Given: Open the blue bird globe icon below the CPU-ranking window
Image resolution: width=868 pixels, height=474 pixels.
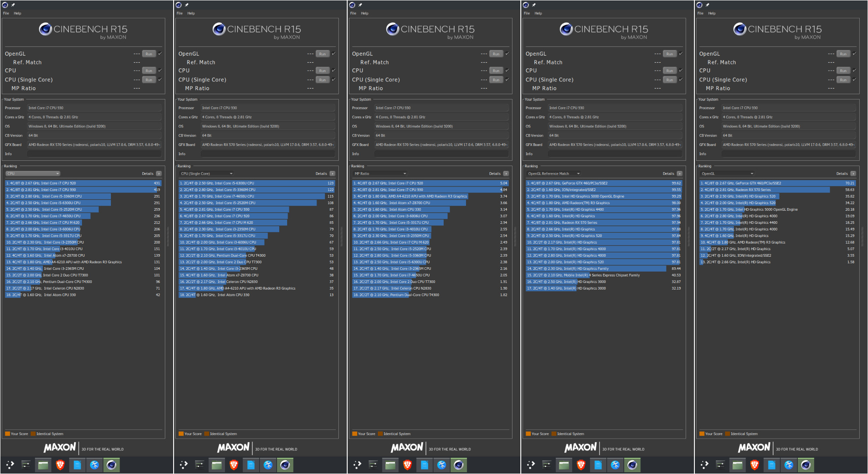Looking at the screenshot, I should [x=94, y=465].
